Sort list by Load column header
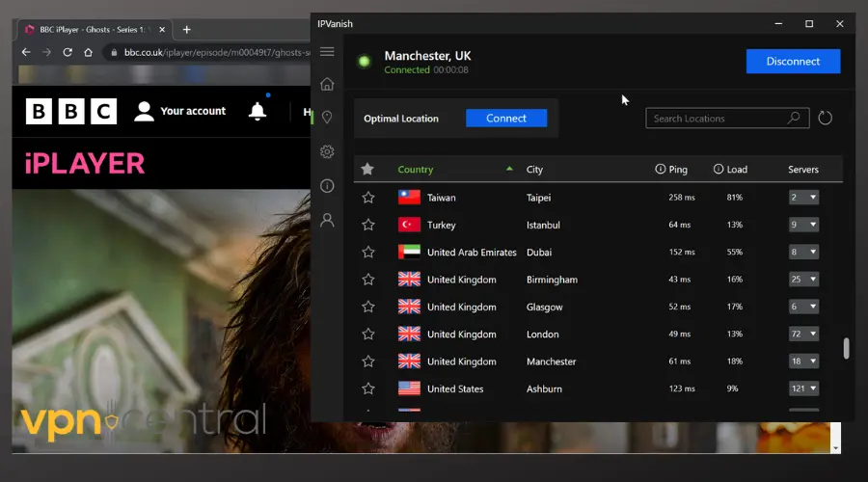The height and width of the screenshot is (482, 868). (x=737, y=170)
